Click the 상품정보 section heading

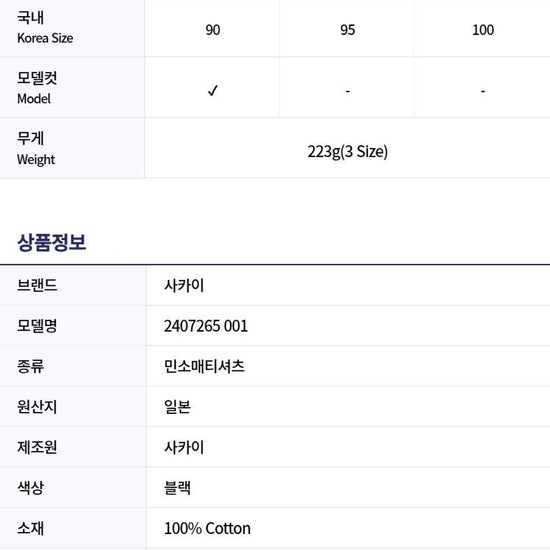[x=52, y=242]
